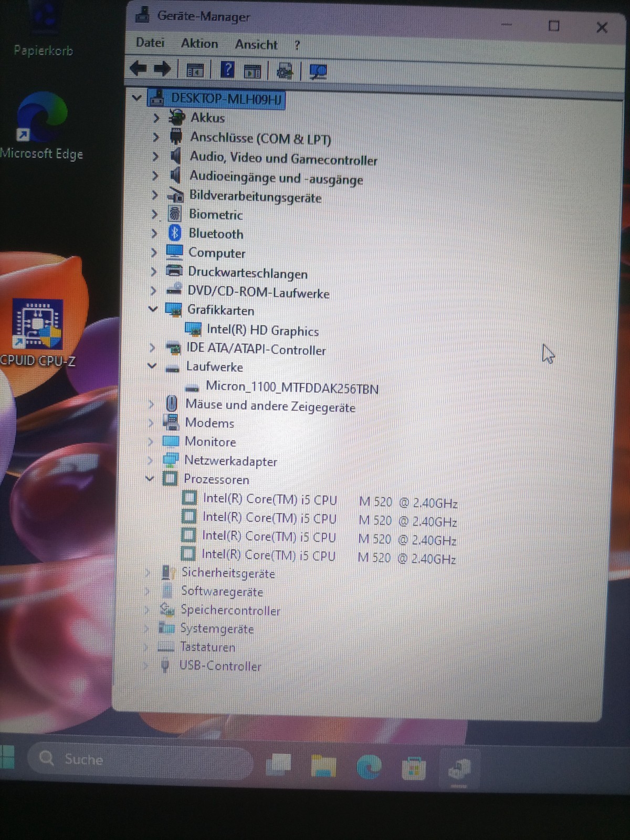The height and width of the screenshot is (840, 630).
Task: Expand the Druckwarteschlangen category
Action: [153, 271]
